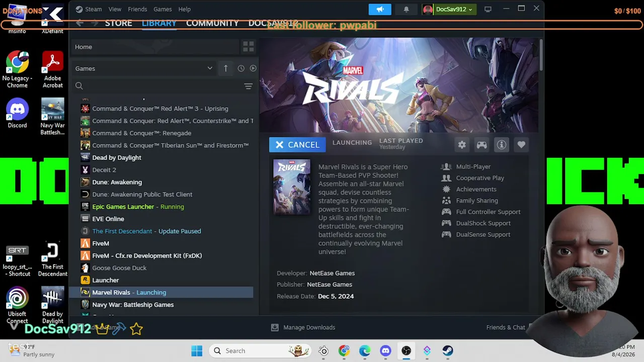Open the Help menu

185,9
